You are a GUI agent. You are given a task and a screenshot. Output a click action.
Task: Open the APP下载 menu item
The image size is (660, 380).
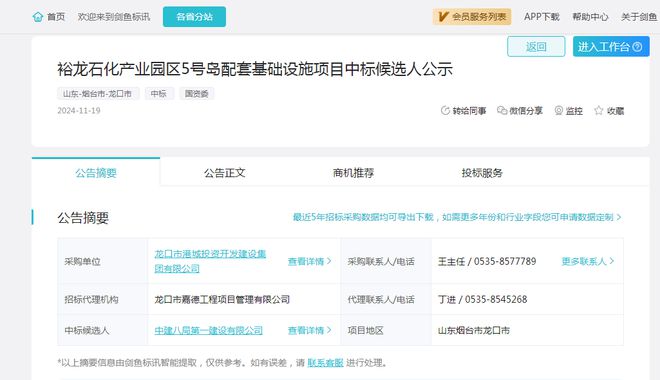tap(542, 17)
